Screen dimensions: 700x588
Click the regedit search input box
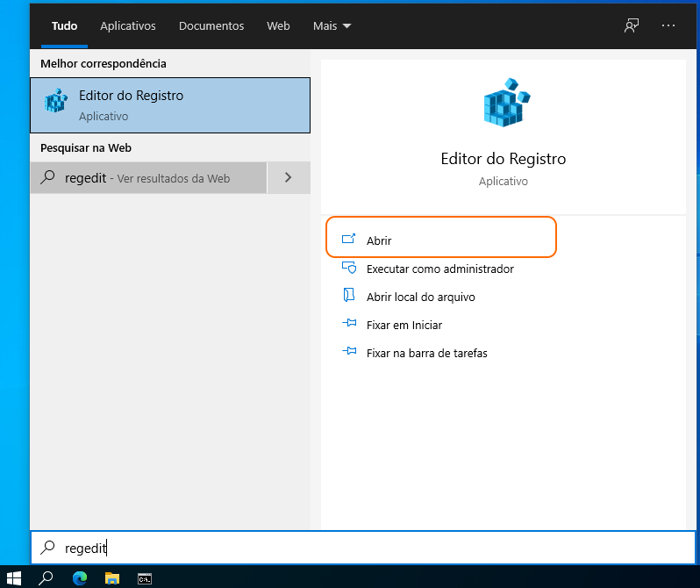[x=363, y=548]
